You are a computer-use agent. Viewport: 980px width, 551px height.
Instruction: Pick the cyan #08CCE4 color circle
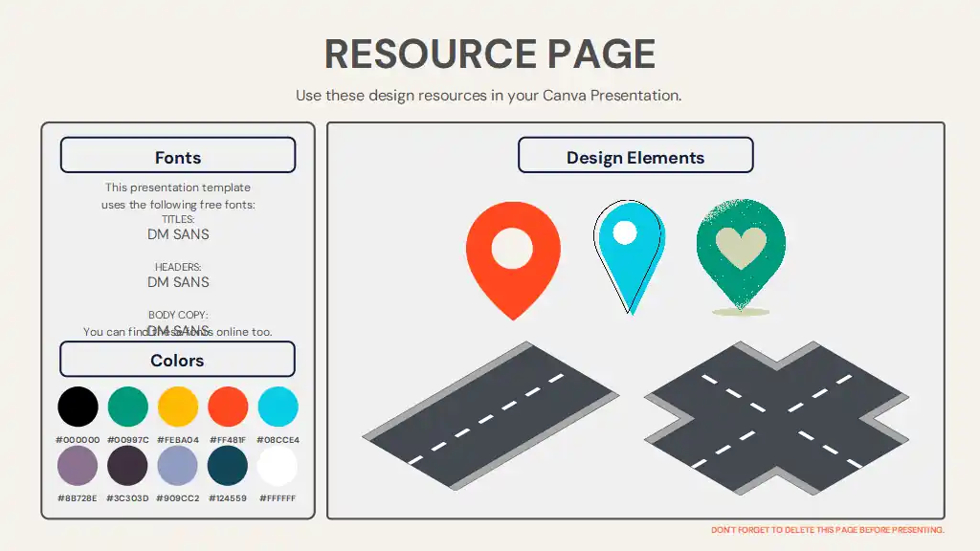pos(278,407)
